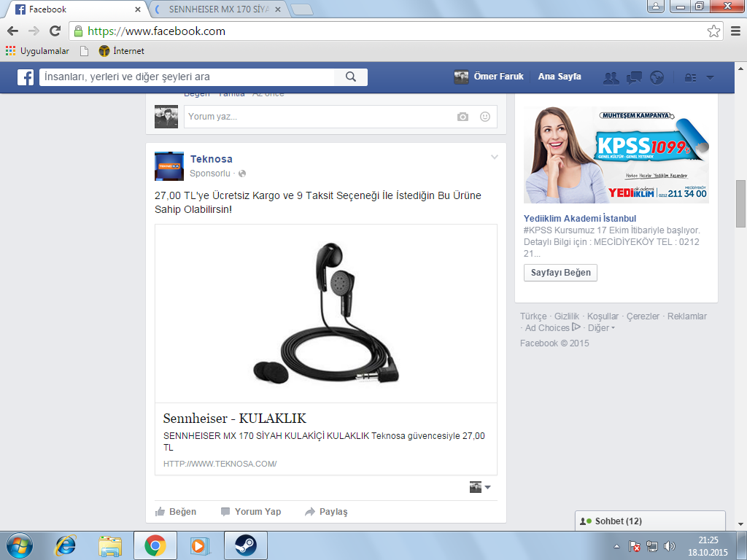Open the Yediiklim Akademi İstanbul link
This screenshot has height=560, width=747.
[x=580, y=219]
